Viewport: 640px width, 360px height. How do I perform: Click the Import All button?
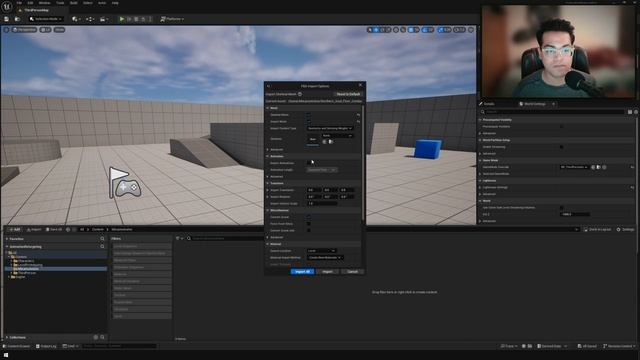pyautogui.click(x=302, y=271)
